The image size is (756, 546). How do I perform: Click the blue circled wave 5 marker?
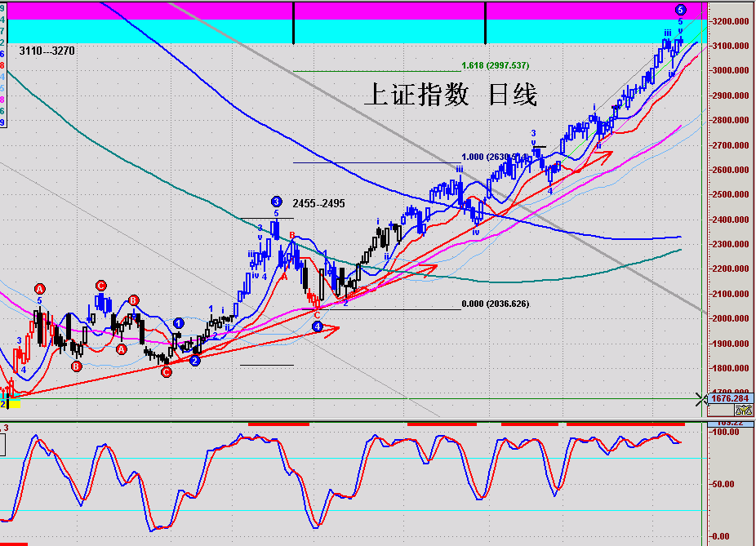680,9
